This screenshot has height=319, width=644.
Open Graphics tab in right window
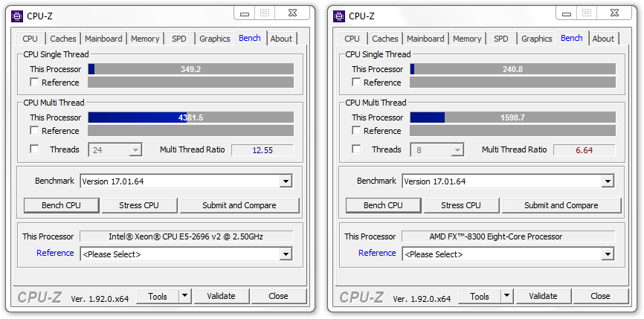[536, 39]
